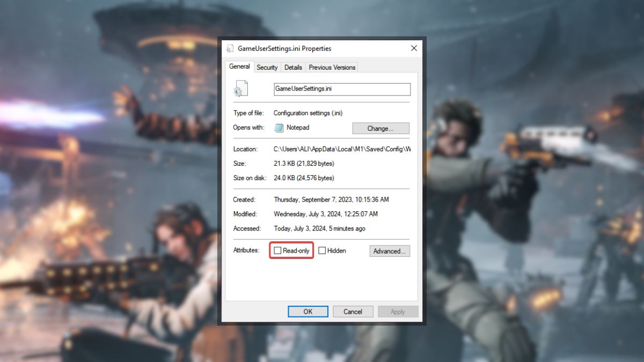
Task: Select the General tab
Action: pos(239,67)
